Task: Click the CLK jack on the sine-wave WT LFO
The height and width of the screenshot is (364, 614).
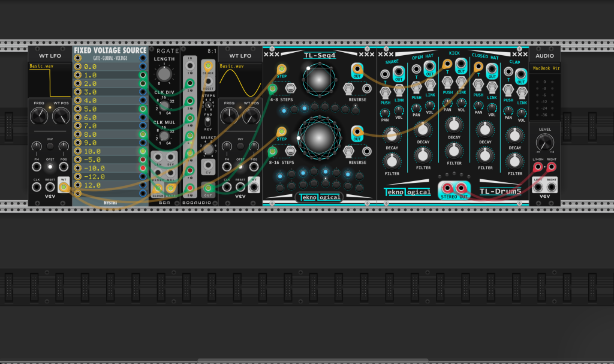Action: pyautogui.click(x=227, y=187)
